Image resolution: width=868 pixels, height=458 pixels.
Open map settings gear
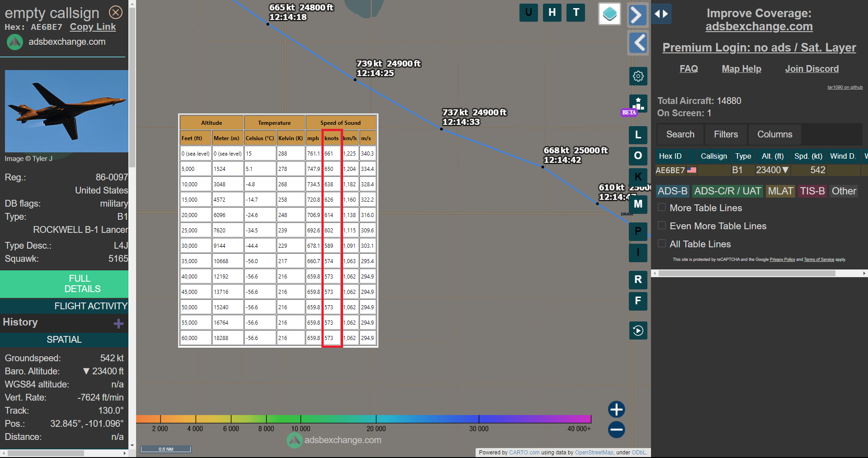638,76
